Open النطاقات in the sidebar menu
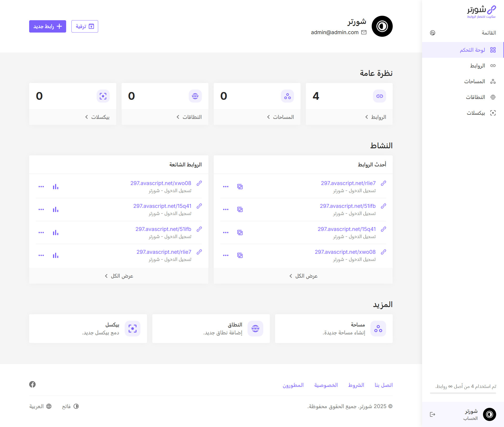This screenshot has height=427, width=504. click(x=463, y=97)
